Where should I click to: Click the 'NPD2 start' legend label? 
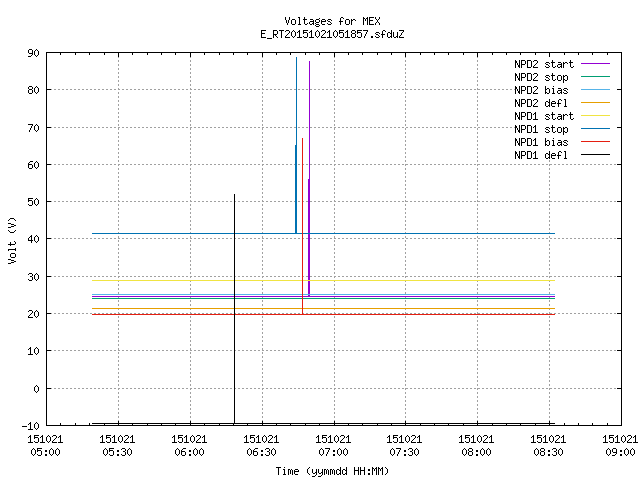(544, 64)
